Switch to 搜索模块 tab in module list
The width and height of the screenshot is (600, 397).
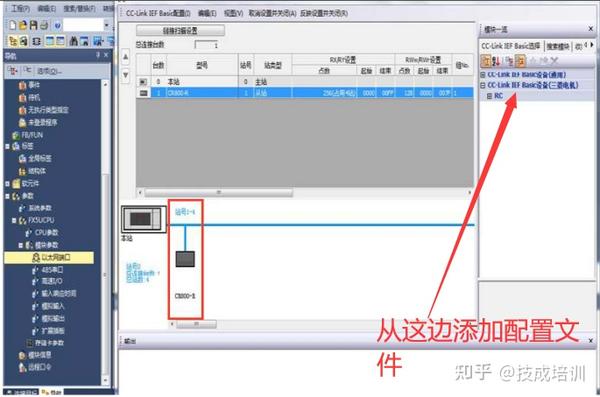(x=558, y=46)
